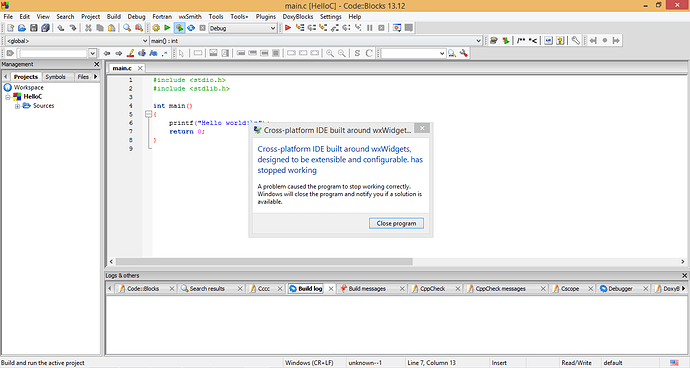Image resolution: width=690 pixels, height=368 pixels.
Task: Click the Paste clipboard icon
Action: click(112, 28)
